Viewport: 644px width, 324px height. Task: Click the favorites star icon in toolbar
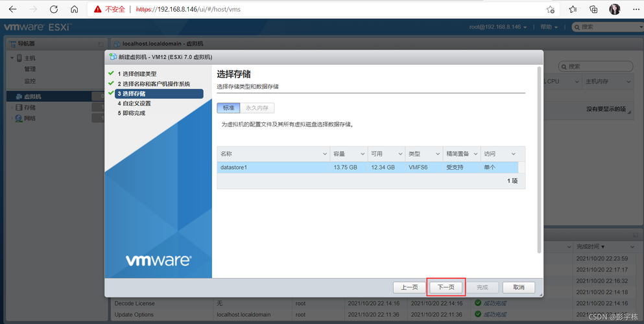click(573, 10)
